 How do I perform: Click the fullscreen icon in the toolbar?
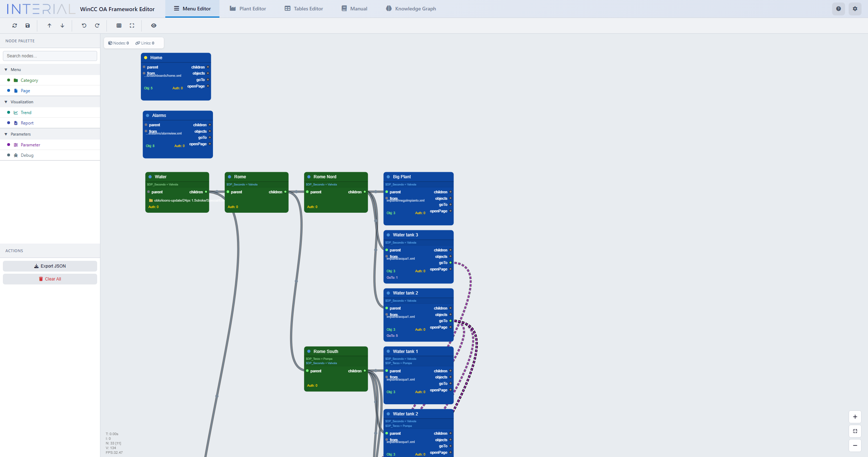[x=132, y=25]
